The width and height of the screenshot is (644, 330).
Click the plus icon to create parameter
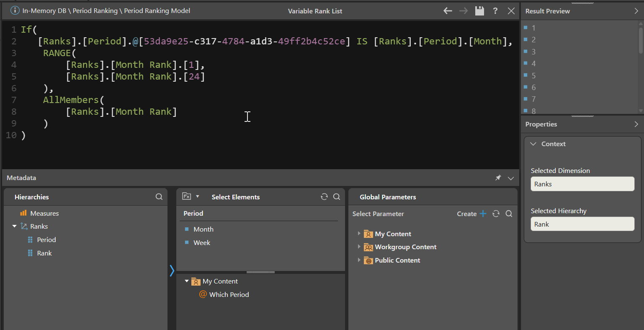coord(483,214)
